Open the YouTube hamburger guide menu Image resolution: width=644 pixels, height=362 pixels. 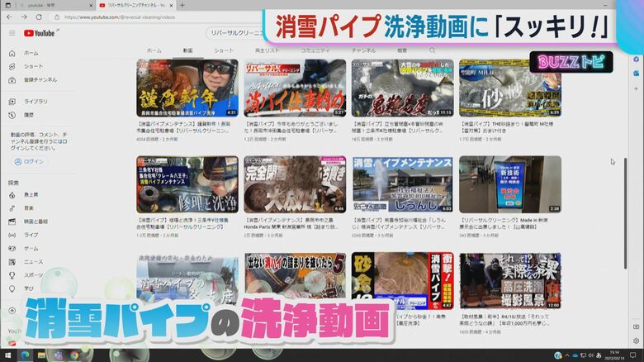point(12,33)
